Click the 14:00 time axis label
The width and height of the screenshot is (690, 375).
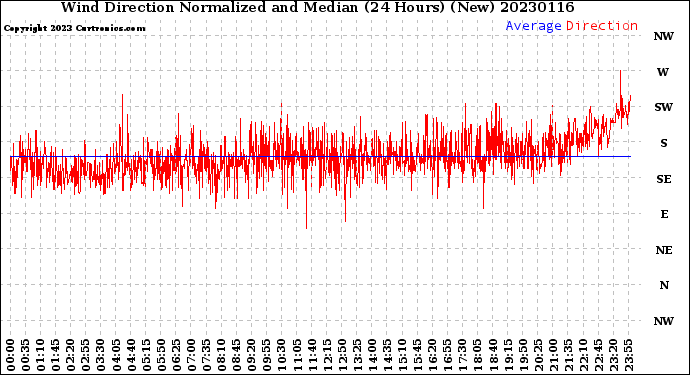(372, 356)
